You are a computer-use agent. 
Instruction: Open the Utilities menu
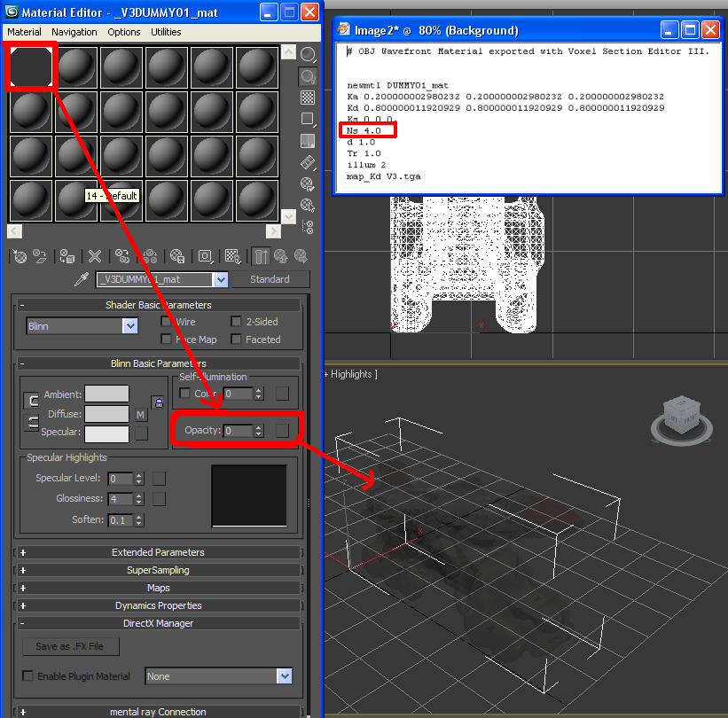click(166, 32)
